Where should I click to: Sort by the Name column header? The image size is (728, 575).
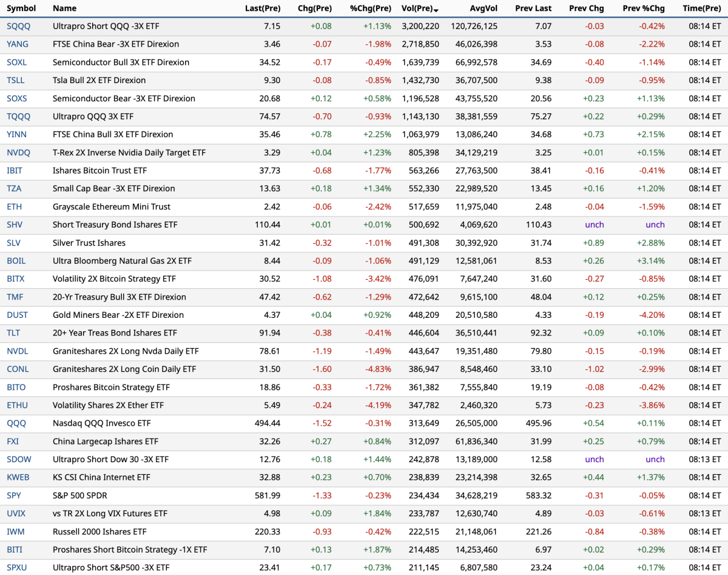pos(64,8)
